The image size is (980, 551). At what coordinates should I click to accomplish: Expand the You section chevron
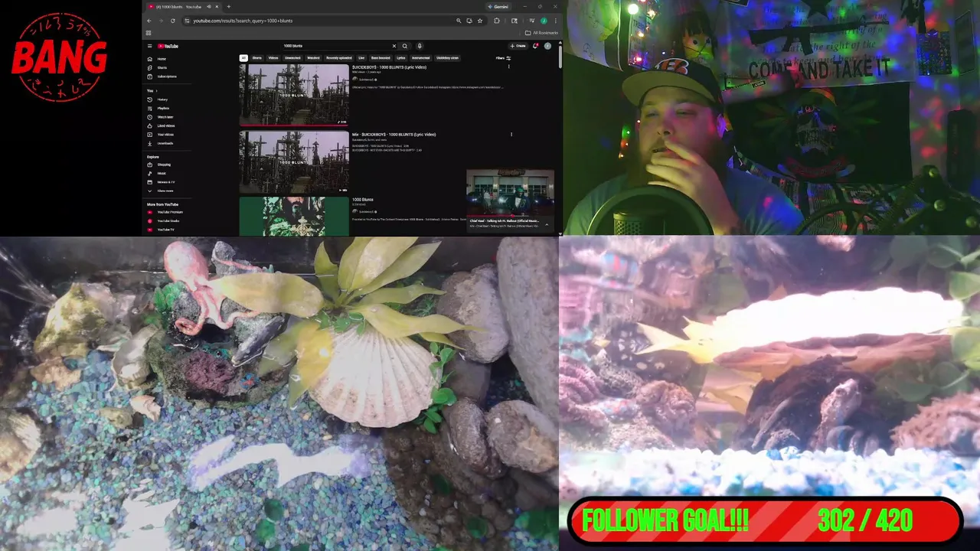point(155,90)
